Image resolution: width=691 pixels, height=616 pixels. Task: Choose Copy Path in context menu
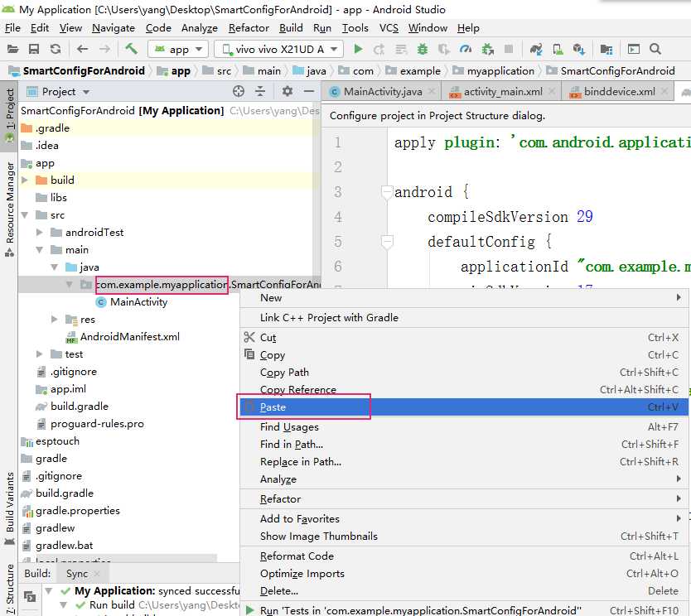[x=464, y=372]
